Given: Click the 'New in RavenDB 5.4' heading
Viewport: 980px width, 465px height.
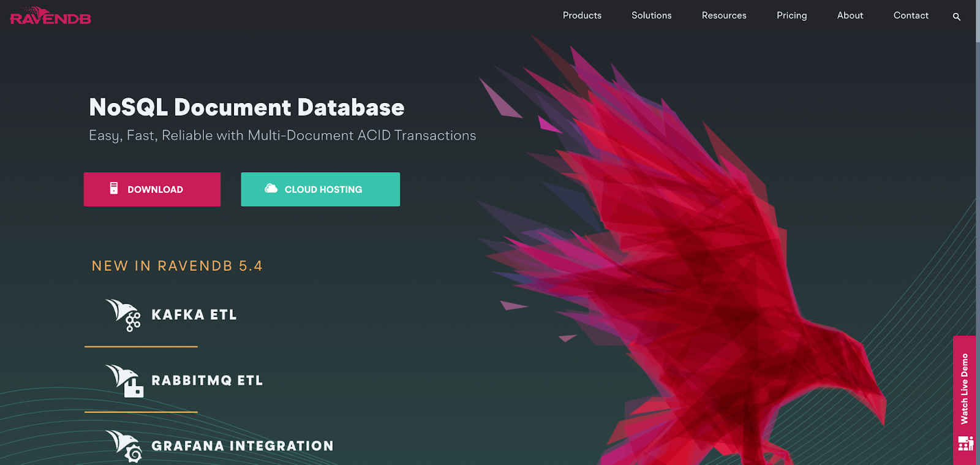Looking at the screenshot, I should (177, 266).
